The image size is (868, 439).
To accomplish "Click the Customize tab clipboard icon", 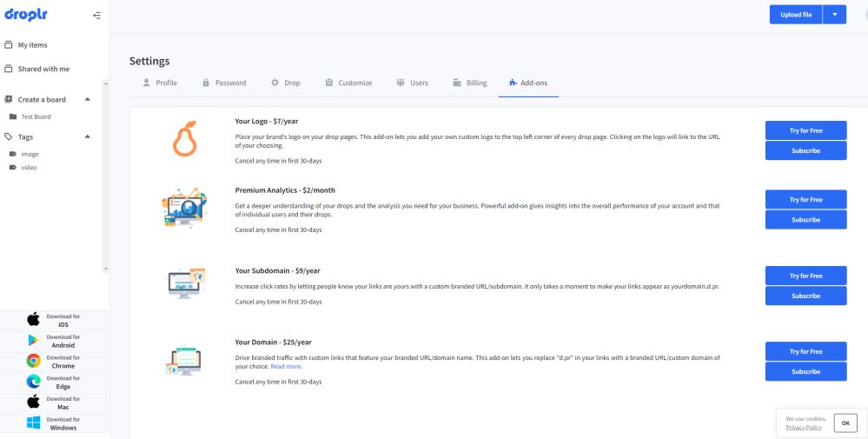I will (328, 83).
